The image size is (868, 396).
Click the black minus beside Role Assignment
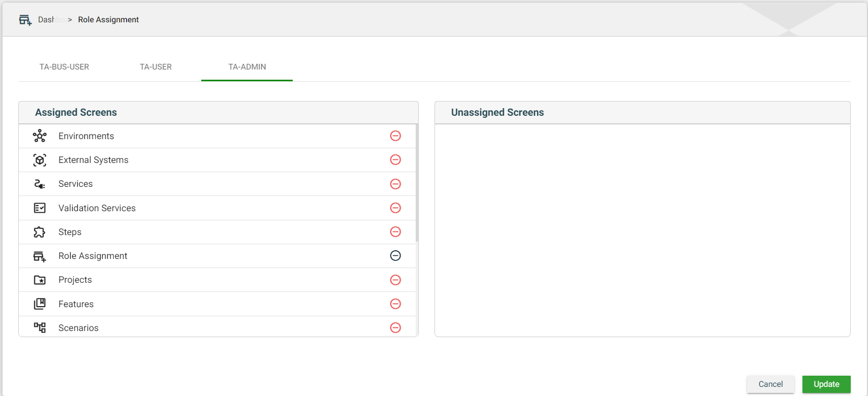(395, 255)
